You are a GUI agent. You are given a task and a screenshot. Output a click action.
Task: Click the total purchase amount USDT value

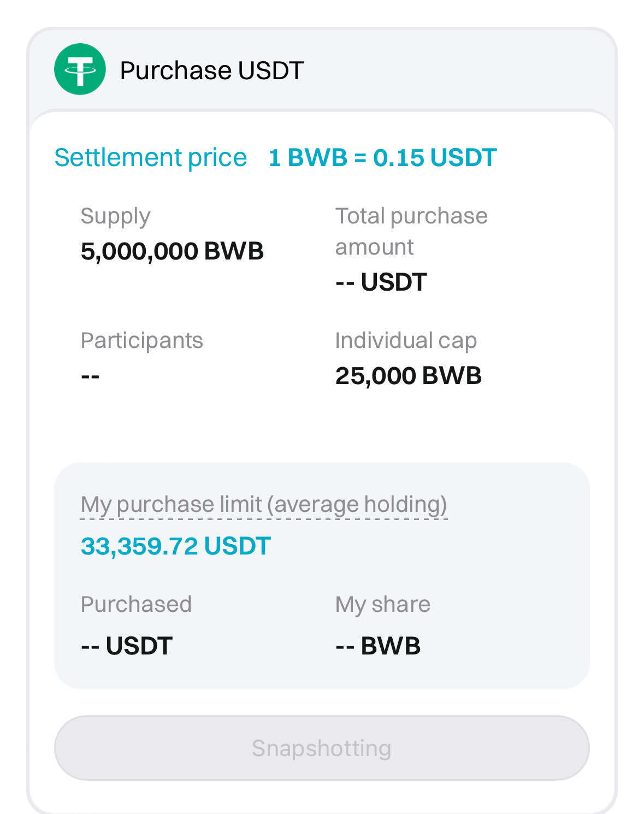coord(381,282)
